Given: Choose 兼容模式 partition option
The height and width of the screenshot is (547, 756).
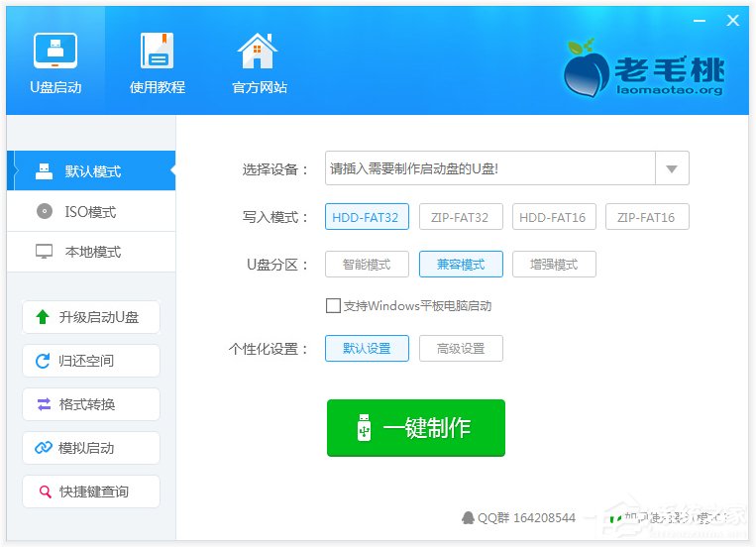Looking at the screenshot, I should [461, 265].
